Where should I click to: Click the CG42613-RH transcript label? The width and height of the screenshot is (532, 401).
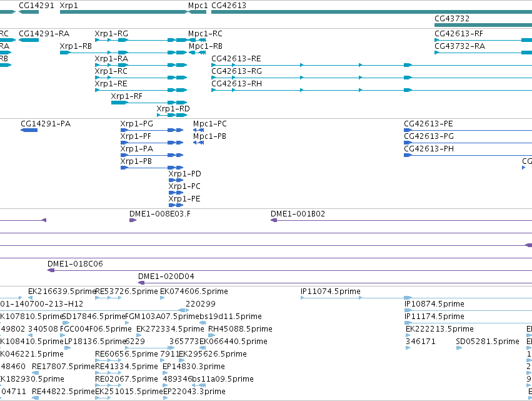point(236,84)
